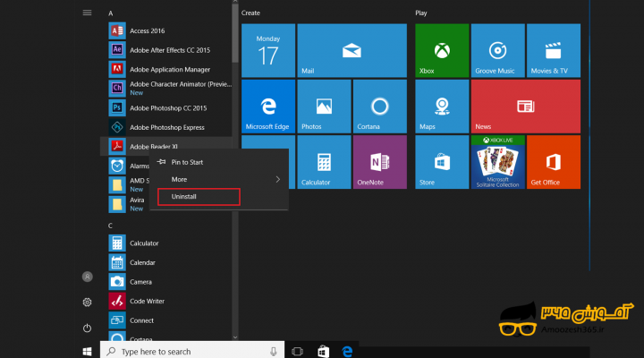
Task: Open Adobe Character Animator preview
Action: coord(166,89)
